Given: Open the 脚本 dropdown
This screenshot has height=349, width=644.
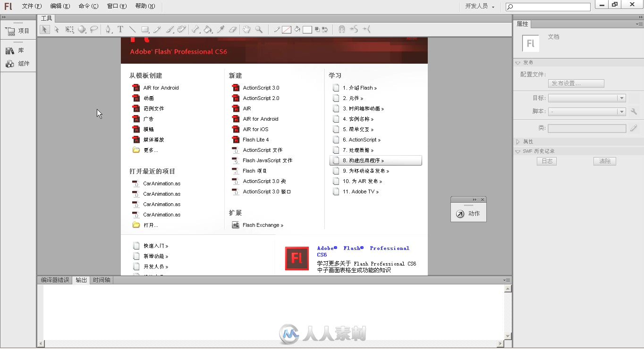Looking at the screenshot, I should click(x=587, y=112).
